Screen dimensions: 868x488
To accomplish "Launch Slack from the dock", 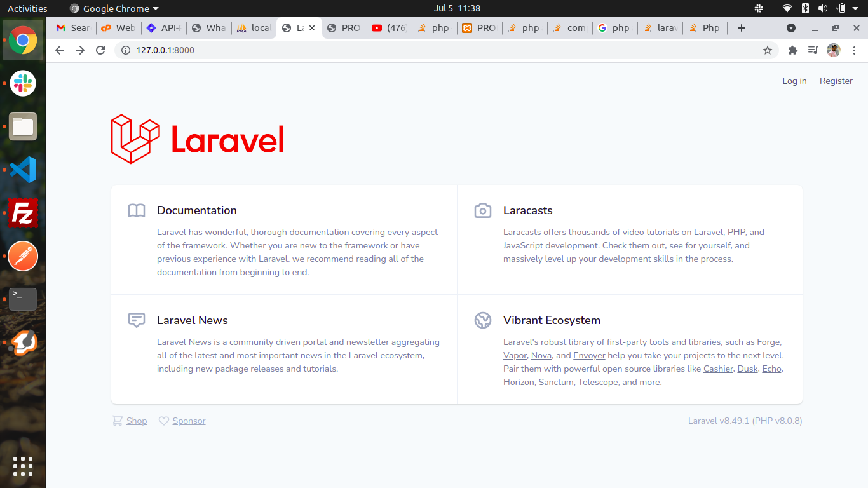I will pos(23,83).
